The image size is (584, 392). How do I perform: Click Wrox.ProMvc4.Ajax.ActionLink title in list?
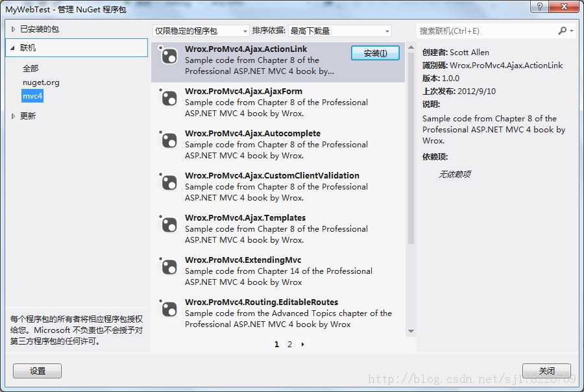coord(246,49)
